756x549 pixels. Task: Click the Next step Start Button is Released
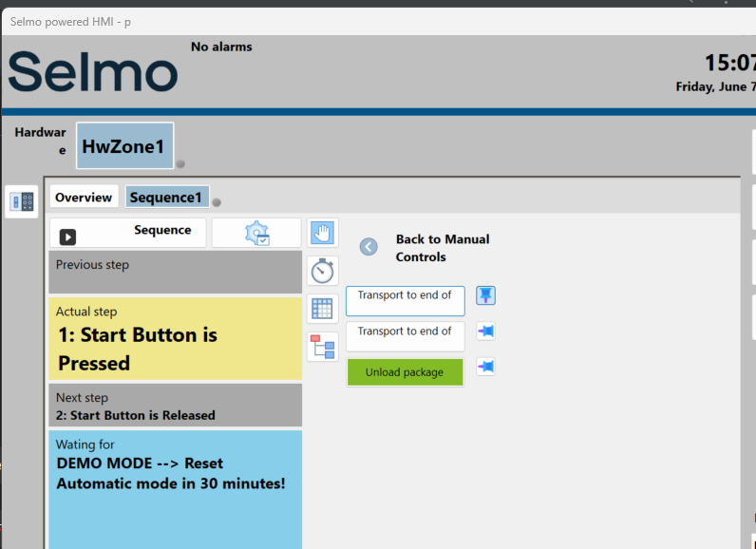pyautogui.click(x=176, y=406)
